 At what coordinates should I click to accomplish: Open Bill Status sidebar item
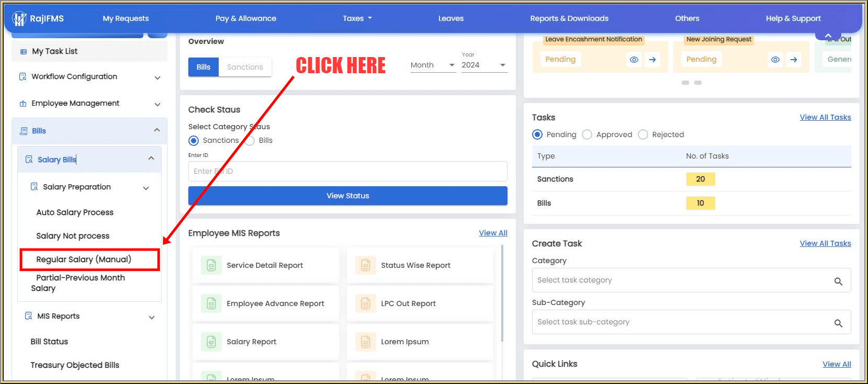coord(49,342)
